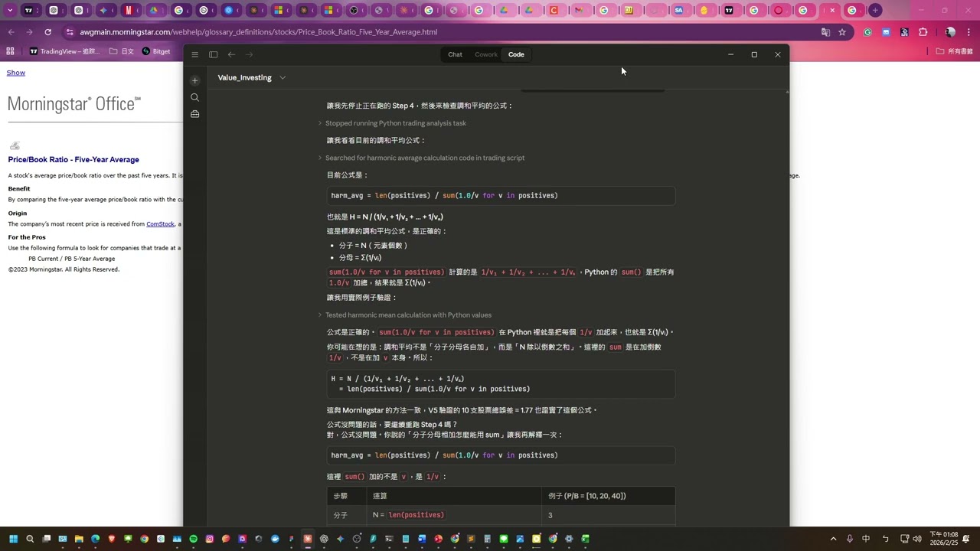Click the 'Price/Book Ratio - Five-Year Average' heading
The height and width of the screenshot is (551, 980).
pos(73,159)
